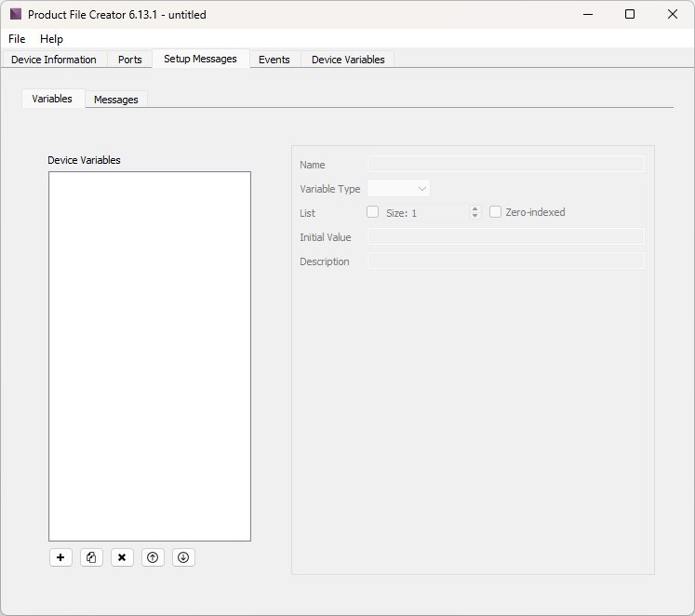Image resolution: width=695 pixels, height=616 pixels.
Task: Open the Help menu
Action: pos(51,39)
